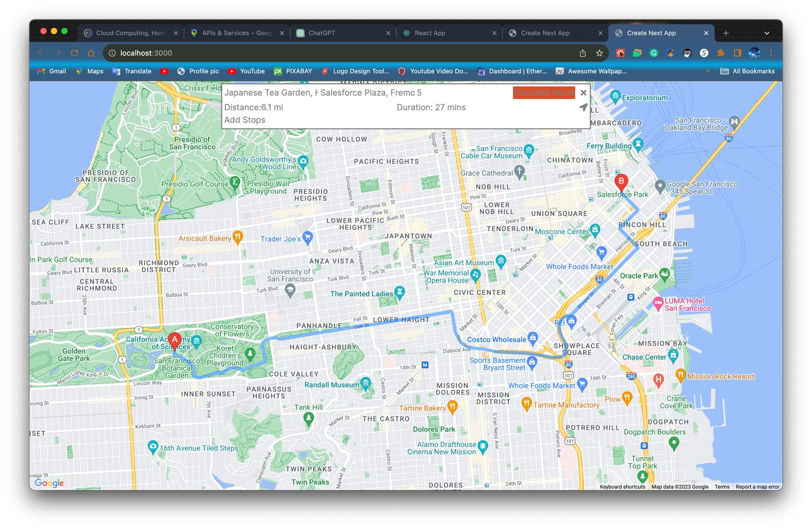The image size is (812, 529).
Task: Open the PIXABAY bookmark
Action: pyautogui.click(x=293, y=72)
